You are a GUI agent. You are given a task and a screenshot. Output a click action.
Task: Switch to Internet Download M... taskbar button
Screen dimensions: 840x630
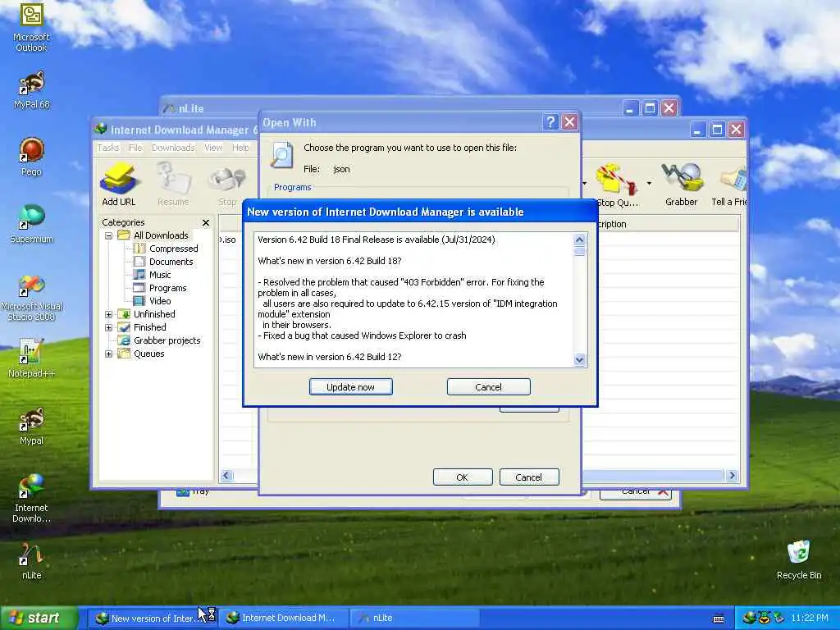tap(283, 619)
